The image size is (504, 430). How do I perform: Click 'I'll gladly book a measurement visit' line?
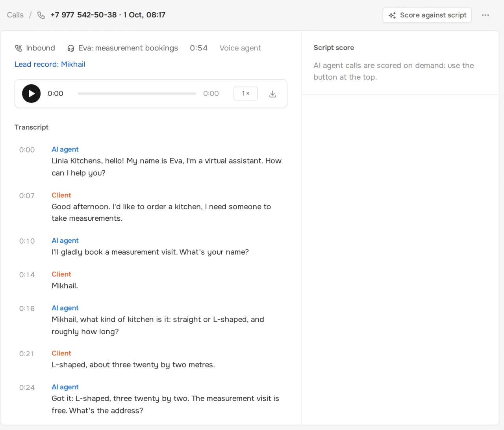[150, 252]
